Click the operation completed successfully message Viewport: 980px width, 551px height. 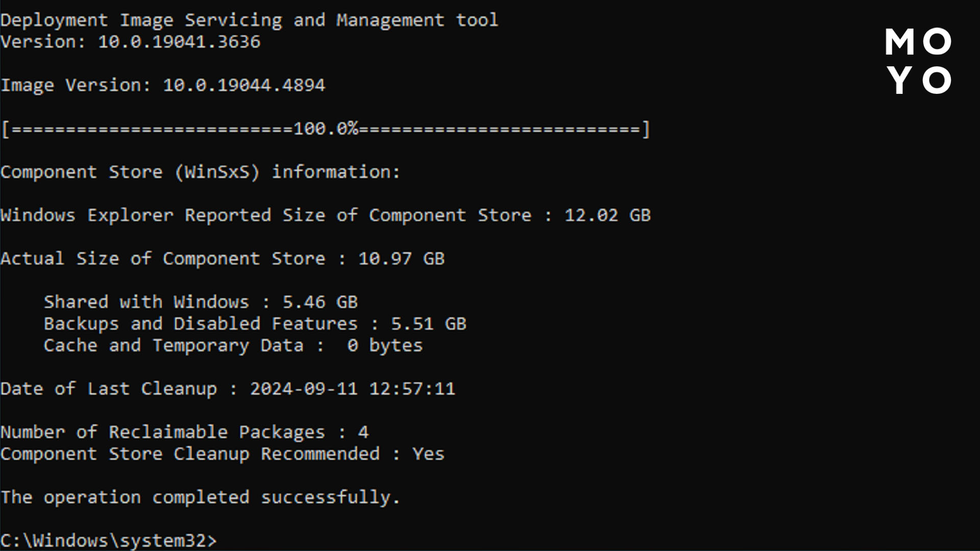click(200, 497)
